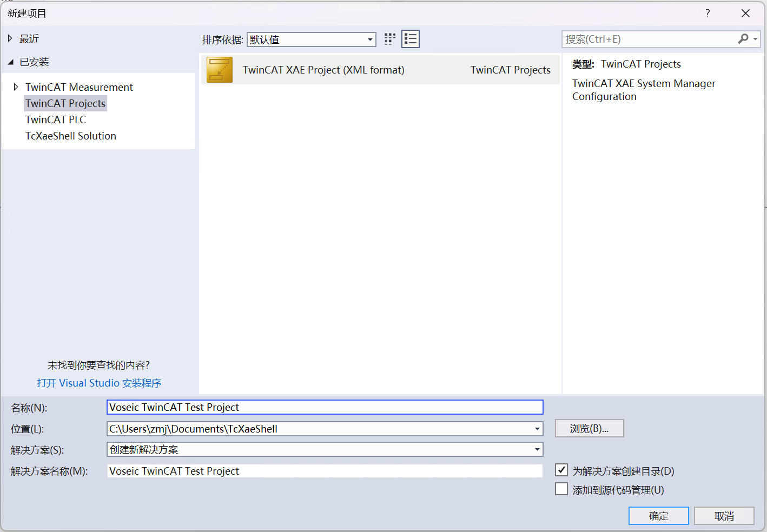The width and height of the screenshot is (767, 532).
Task: Open the search options dropdown arrow
Action: coord(755,39)
